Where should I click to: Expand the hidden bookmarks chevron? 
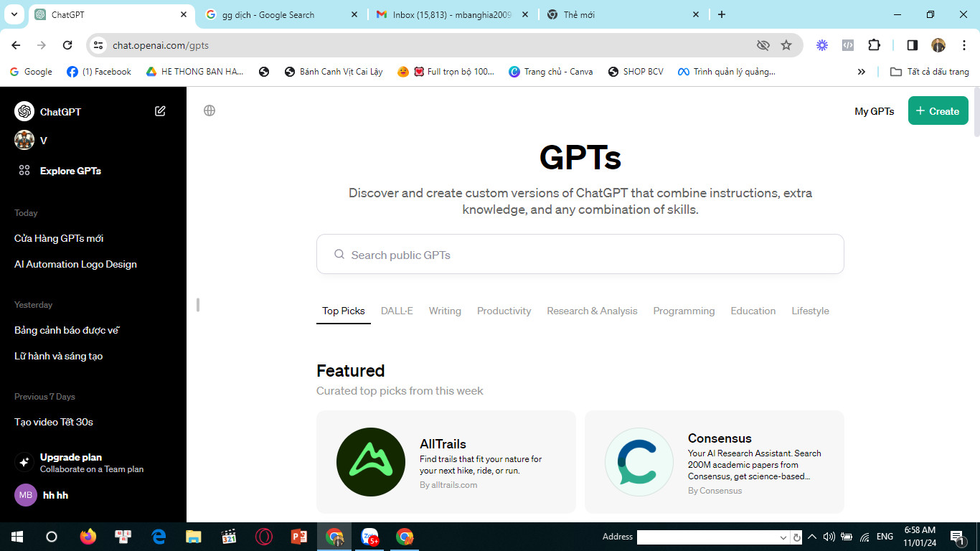tap(862, 72)
